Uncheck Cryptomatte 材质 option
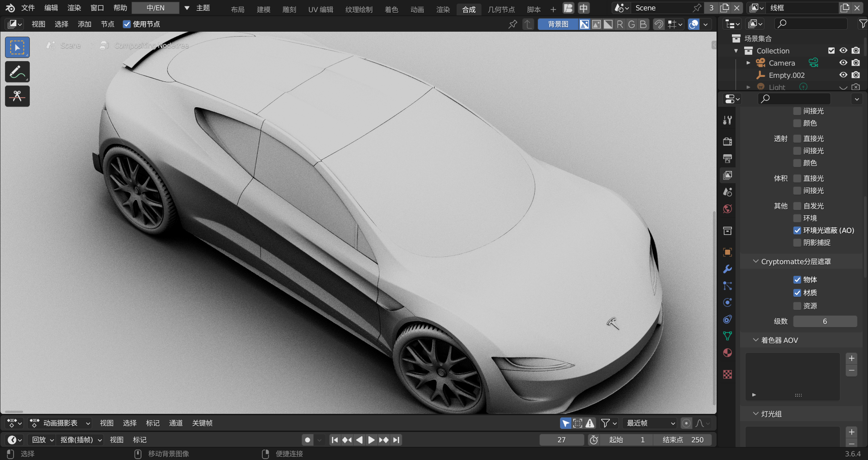 pos(797,293)
